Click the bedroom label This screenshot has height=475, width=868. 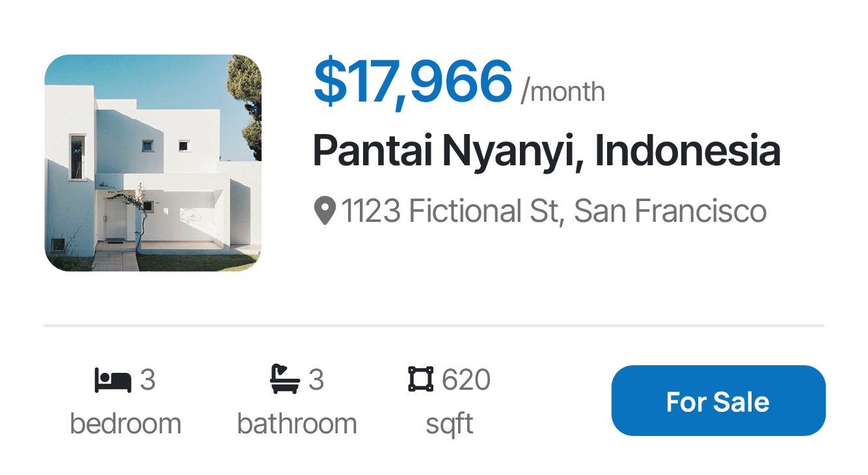(126, 424)
